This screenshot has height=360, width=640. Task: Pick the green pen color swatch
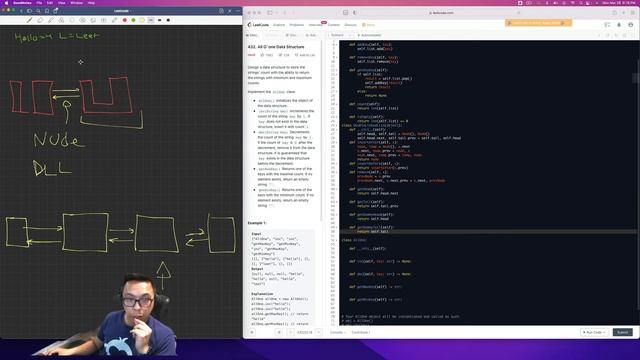point(133,20)
